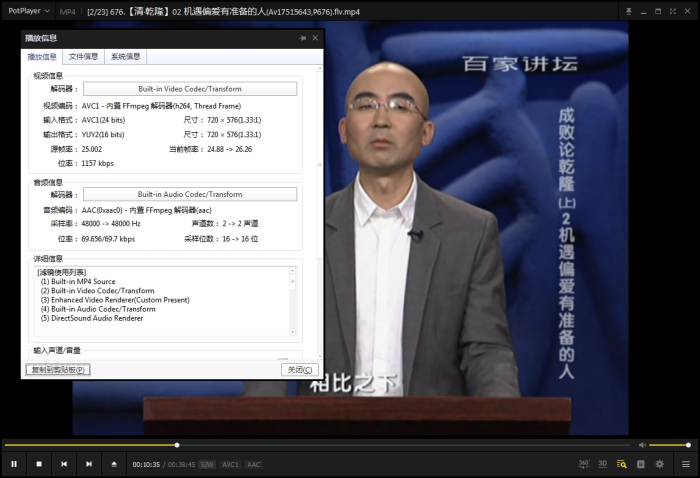Click the 48000 -> 48000 Hz sample rate

tap(111, 224)
